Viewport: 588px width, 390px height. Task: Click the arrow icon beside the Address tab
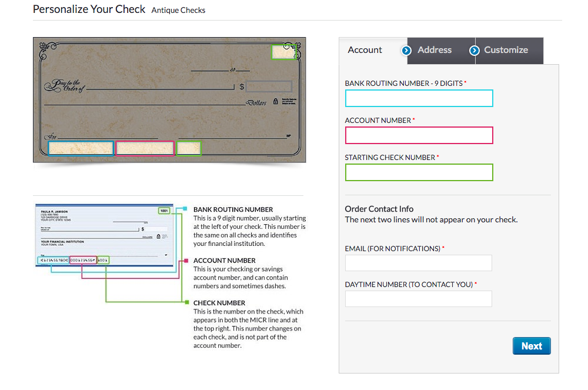(x=406, y=51)
